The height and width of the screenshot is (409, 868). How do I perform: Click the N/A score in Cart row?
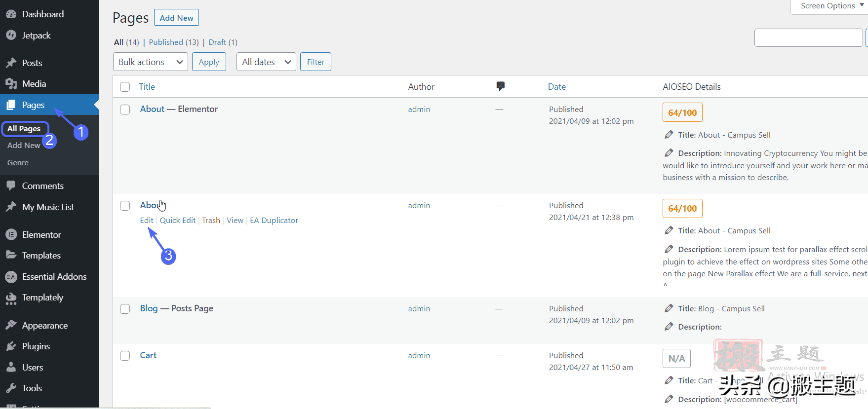pos(676,358)
